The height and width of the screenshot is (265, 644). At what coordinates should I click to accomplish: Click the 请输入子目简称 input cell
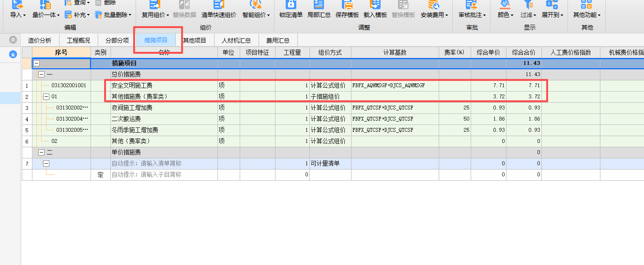tap(164, 175)
